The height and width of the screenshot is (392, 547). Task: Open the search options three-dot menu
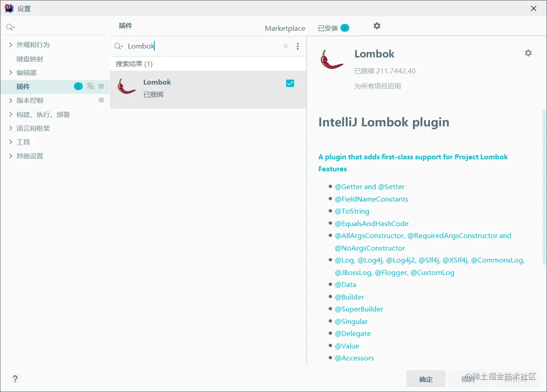298,46
